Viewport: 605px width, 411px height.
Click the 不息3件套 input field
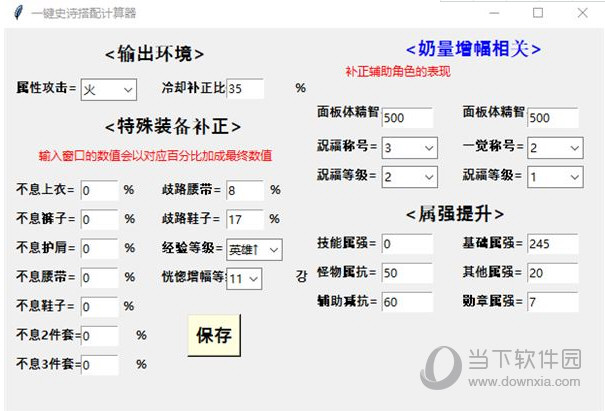(x=100, y=365)
